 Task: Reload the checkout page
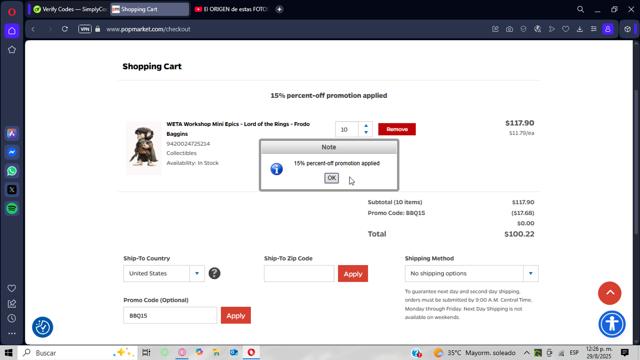(64, 29)
